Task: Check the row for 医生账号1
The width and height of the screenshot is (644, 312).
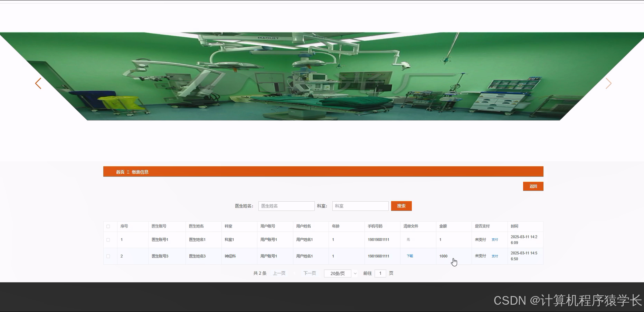Action: tap(108, 240)
